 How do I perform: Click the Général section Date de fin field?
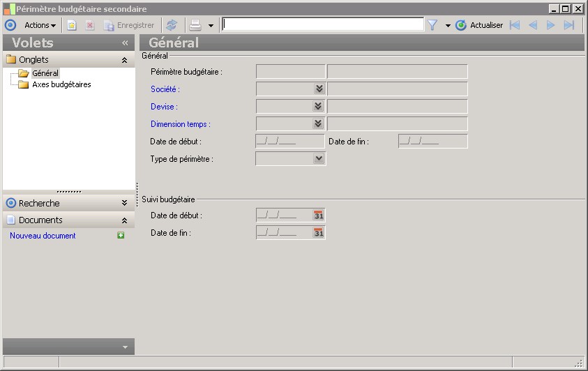[x=432, y=142]
